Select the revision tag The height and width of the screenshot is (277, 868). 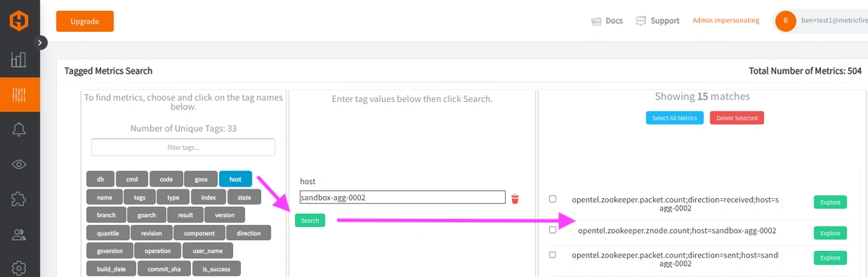[x=151, y=233]
